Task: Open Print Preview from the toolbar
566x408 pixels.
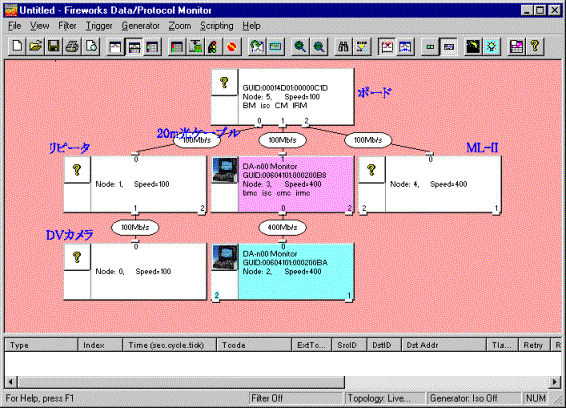Action: pos(91,47)
